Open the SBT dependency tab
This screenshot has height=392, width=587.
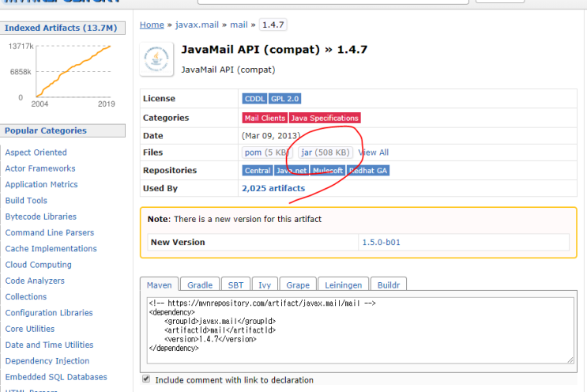coord(235,285)
